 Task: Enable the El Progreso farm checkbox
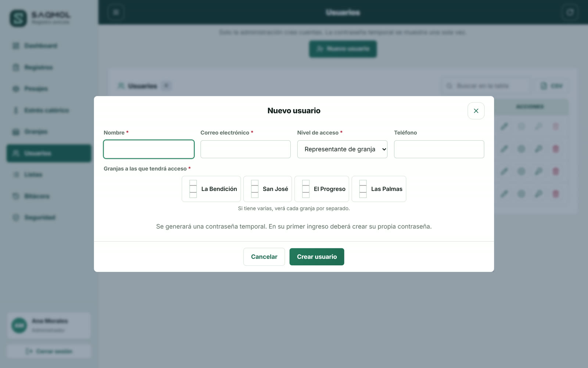coord(306,189)
